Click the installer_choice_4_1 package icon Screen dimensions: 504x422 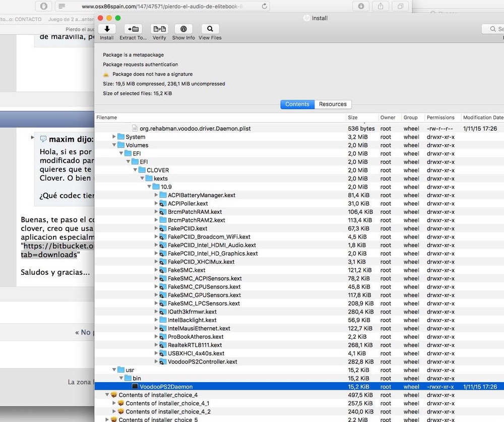[121, 403]
